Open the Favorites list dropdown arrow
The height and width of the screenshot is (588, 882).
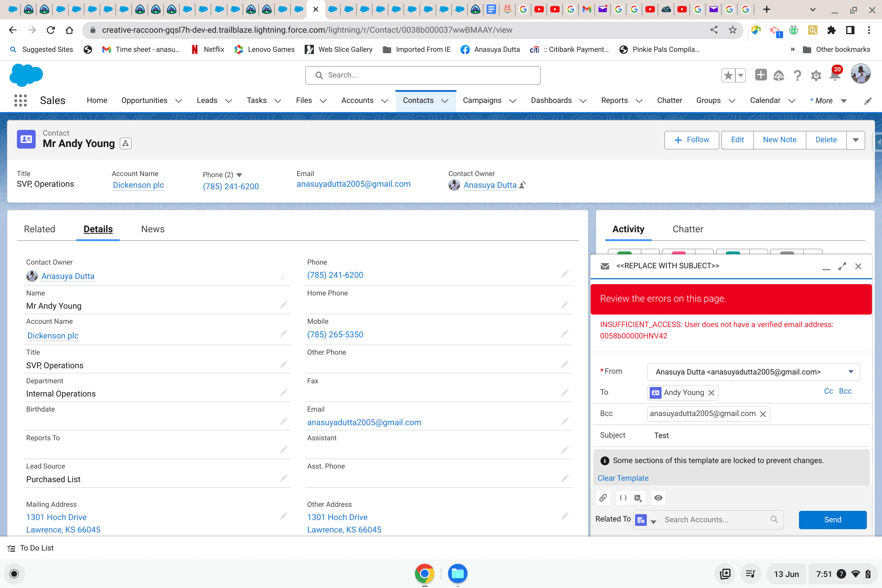point(741,75)
